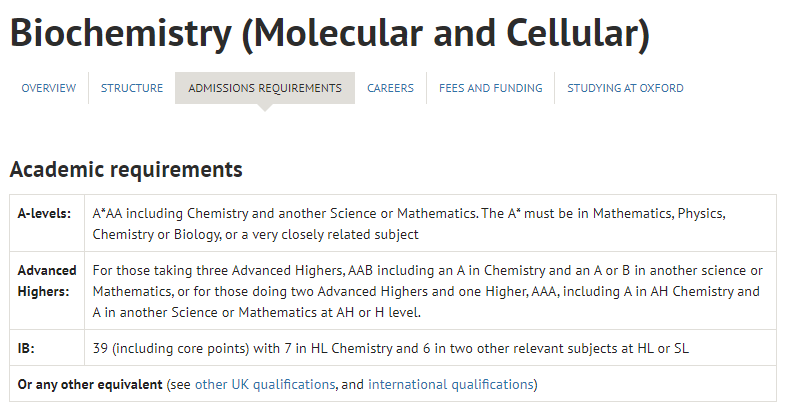Image resolution: width=794 pixels, height=413 pixels.
Task: Select the A-levels row label
Action: click(x=45, y=214)
